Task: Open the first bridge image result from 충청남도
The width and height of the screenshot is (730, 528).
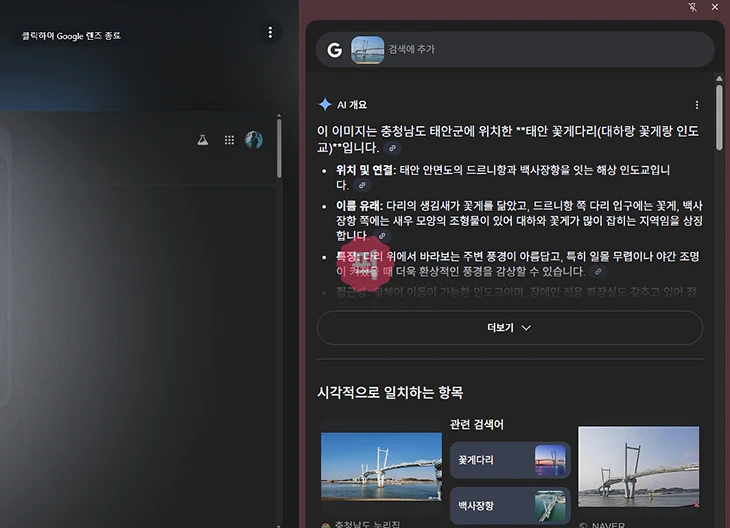Action: [x=381, y=466]
